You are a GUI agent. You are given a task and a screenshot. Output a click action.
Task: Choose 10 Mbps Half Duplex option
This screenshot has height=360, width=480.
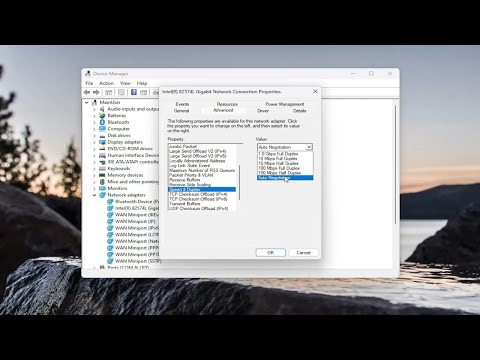pos(285,163)
